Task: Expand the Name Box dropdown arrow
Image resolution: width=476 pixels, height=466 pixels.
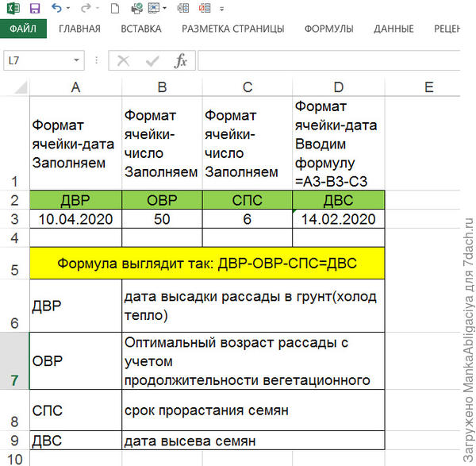Action: 76,61
